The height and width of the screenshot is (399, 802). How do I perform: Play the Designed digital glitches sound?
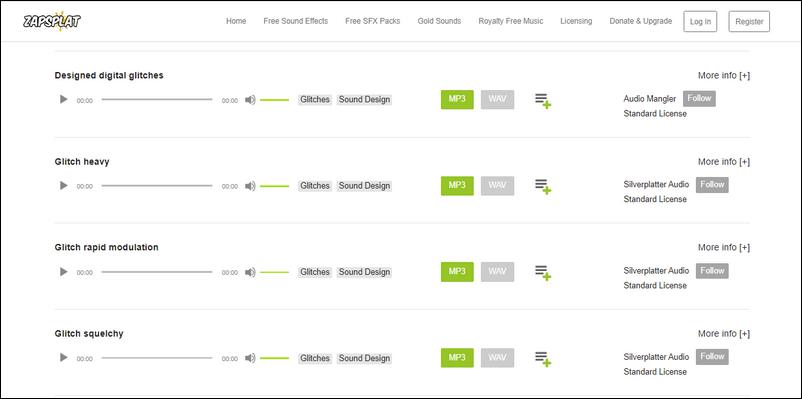click(63, 99)
